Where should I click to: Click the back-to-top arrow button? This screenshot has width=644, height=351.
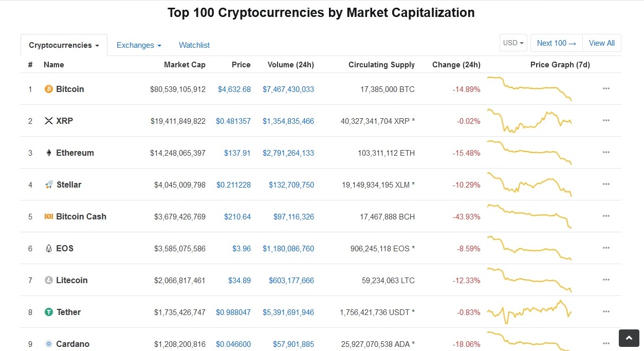pos(629,338)
